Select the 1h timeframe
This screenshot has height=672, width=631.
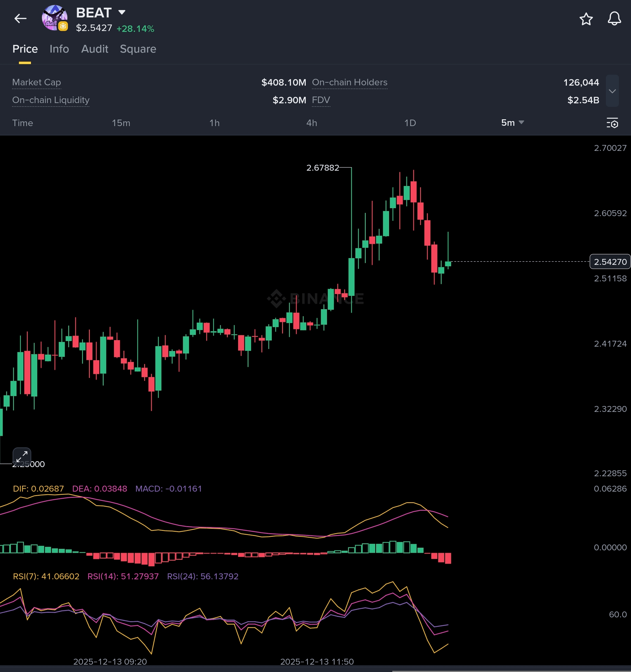tap(214, 123)
